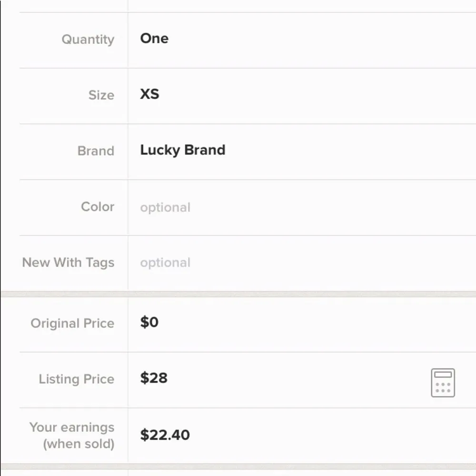Click the Quantity label
The height and width of the screenshot is (476, 476).
point(88,40)
